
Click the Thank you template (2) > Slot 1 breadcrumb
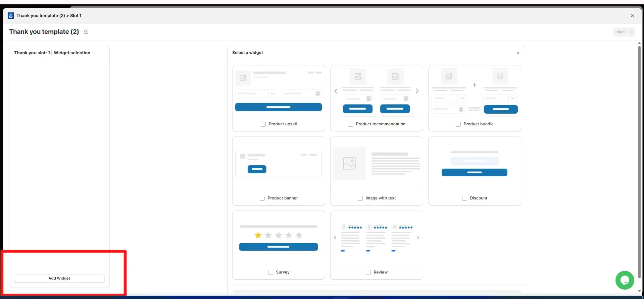tap(49, 16)
